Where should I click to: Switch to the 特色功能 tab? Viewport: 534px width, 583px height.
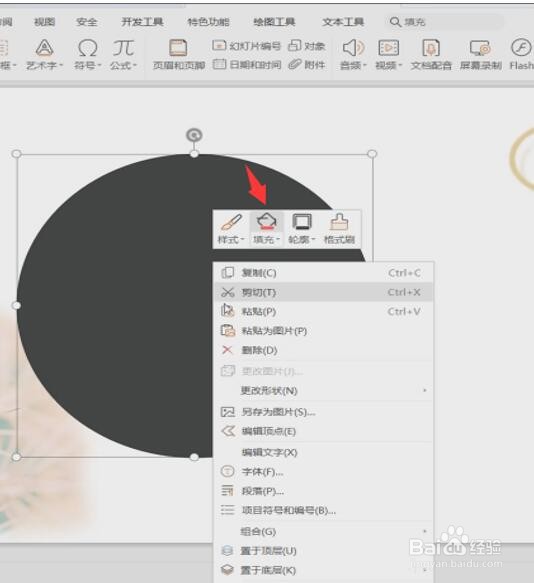[208, 22]
